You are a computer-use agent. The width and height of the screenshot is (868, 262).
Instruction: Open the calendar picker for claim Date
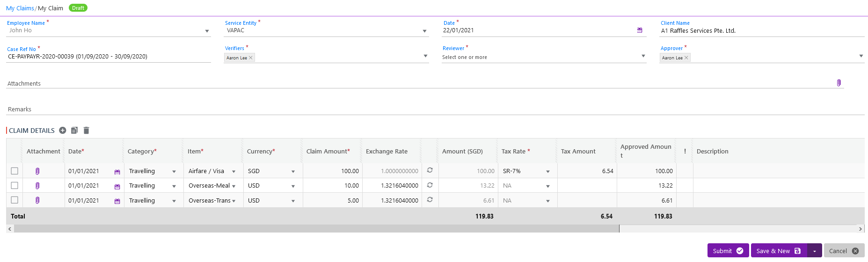(640, 30)
